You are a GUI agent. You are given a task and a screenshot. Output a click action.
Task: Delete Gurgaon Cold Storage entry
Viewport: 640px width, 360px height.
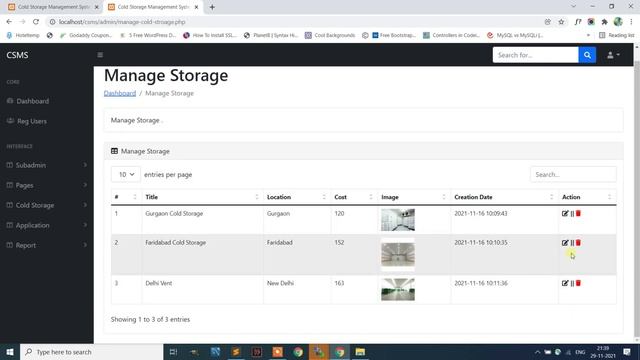click(x=578, y=213)
